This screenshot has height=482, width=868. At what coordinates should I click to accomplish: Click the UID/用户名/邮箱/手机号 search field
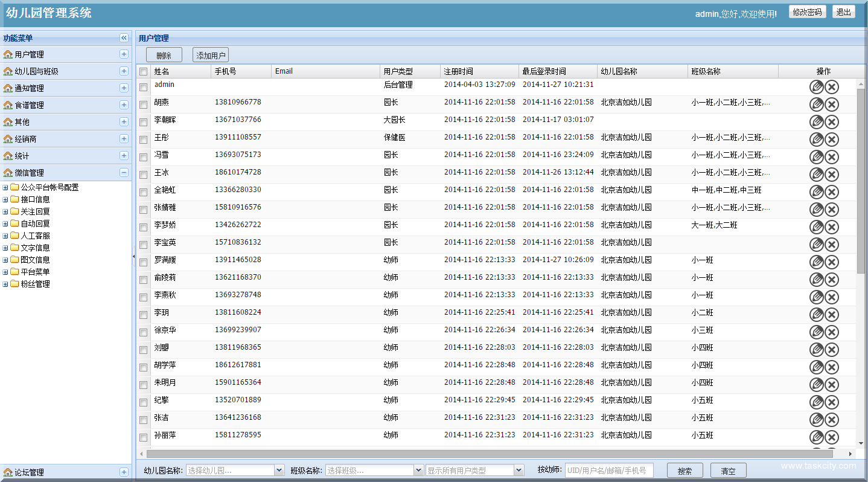[609, 471]
